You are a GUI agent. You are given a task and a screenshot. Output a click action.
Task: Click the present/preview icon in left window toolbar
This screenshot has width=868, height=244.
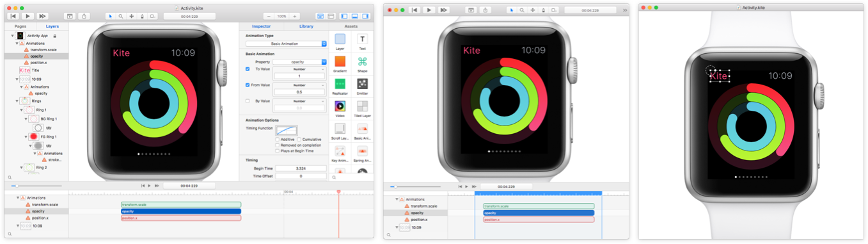[x=70, y=16]
